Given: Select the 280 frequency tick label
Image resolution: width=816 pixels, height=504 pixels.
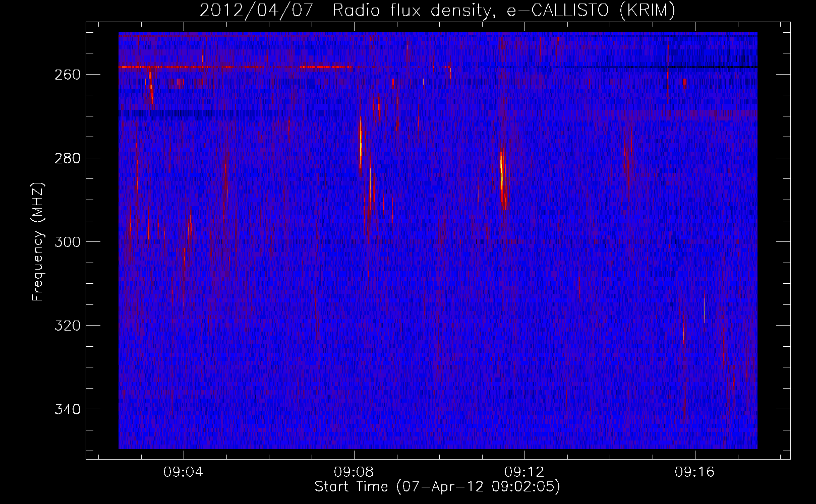Looking at the screenshot, I should click(68, 158).
